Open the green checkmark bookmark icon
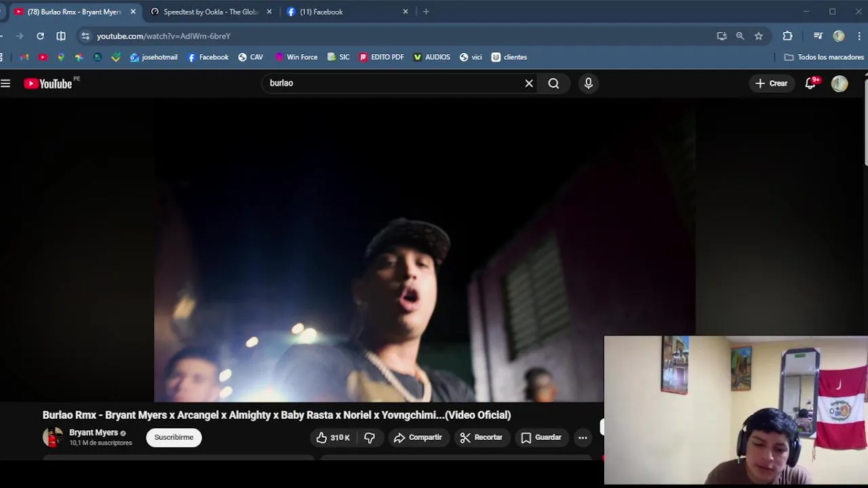 pos(116,57)
